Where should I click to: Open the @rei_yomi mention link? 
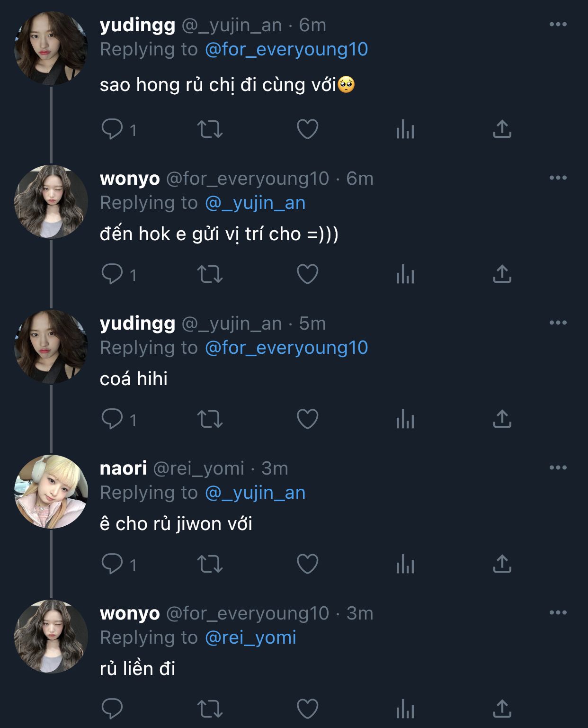[x=250, y=638]
